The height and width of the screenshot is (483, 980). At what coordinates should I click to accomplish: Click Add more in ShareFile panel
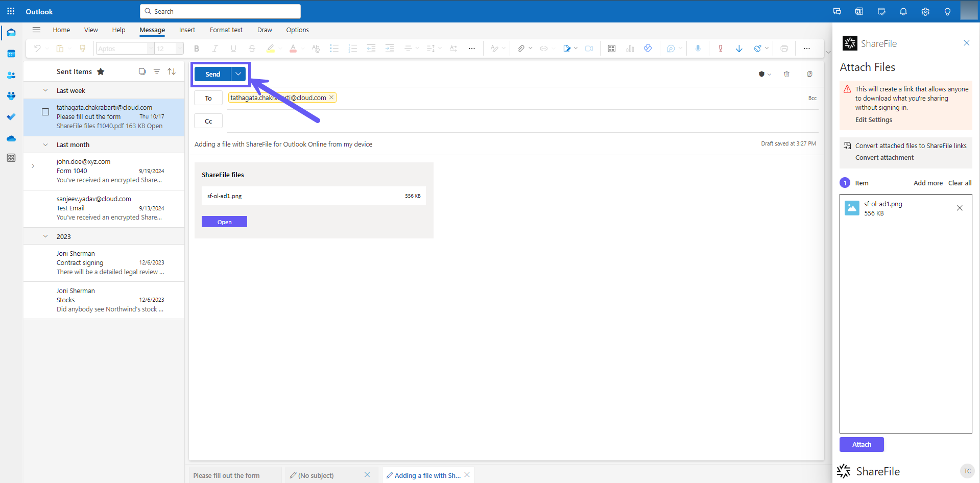(928, 183)
